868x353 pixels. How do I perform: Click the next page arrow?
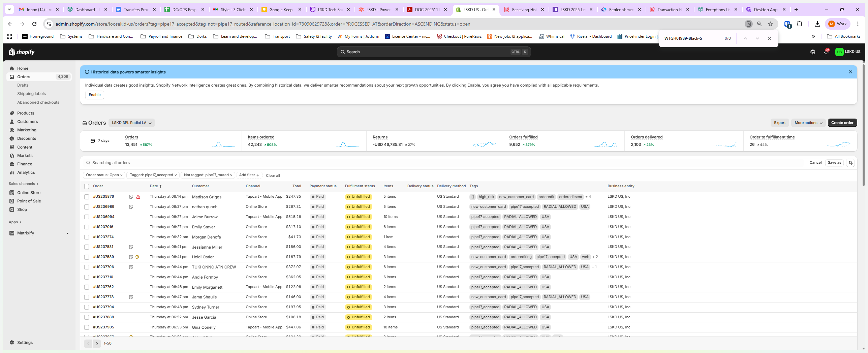click(97, 344)
